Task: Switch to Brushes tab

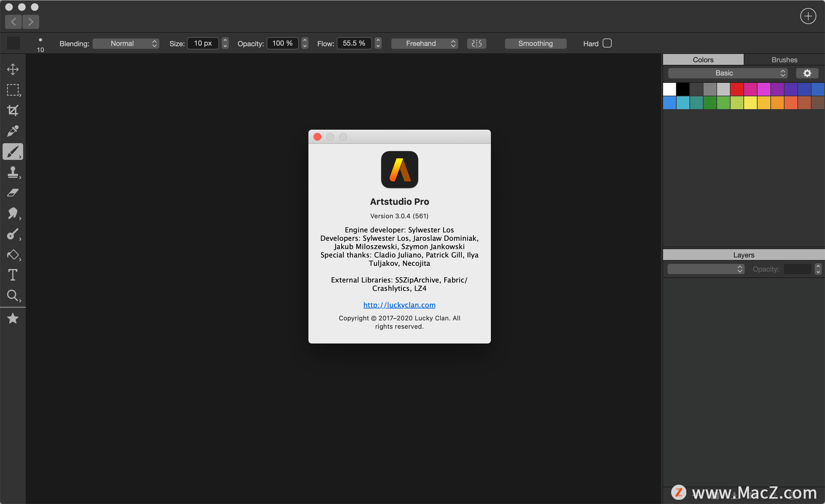Action: point(783,59)
